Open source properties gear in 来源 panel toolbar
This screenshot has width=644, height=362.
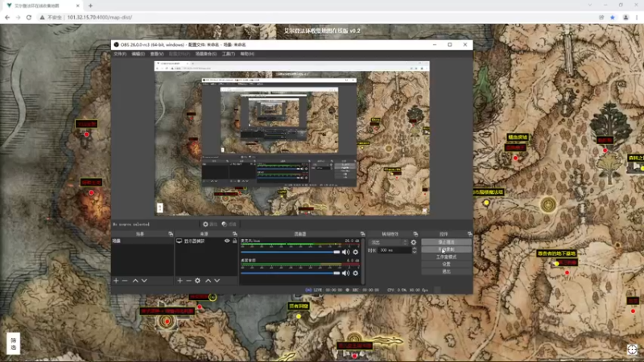197,281
